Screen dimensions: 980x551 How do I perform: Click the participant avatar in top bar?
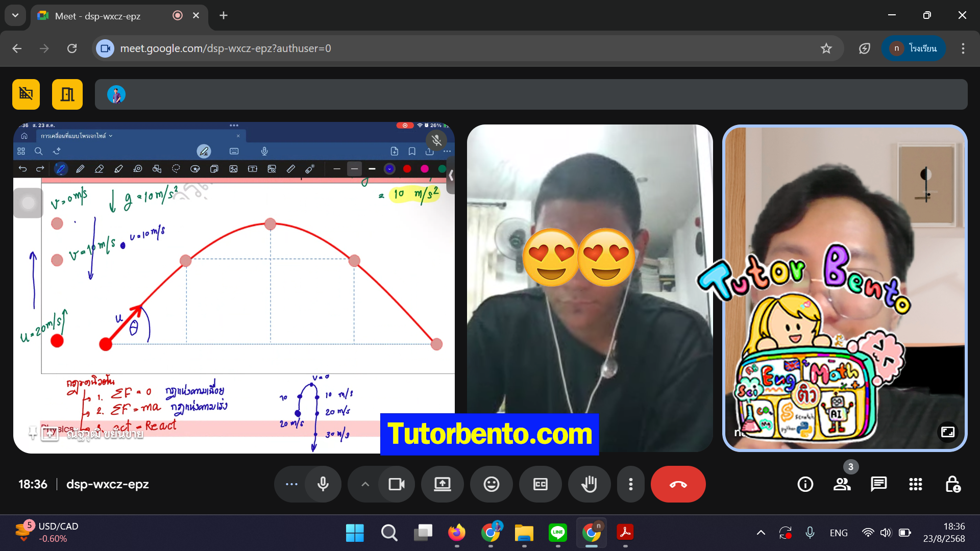(x=116, y=94)
